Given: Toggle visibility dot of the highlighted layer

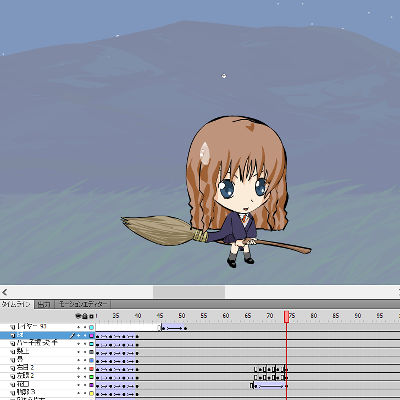Looking at the screenshot, I should coord(79,335).
